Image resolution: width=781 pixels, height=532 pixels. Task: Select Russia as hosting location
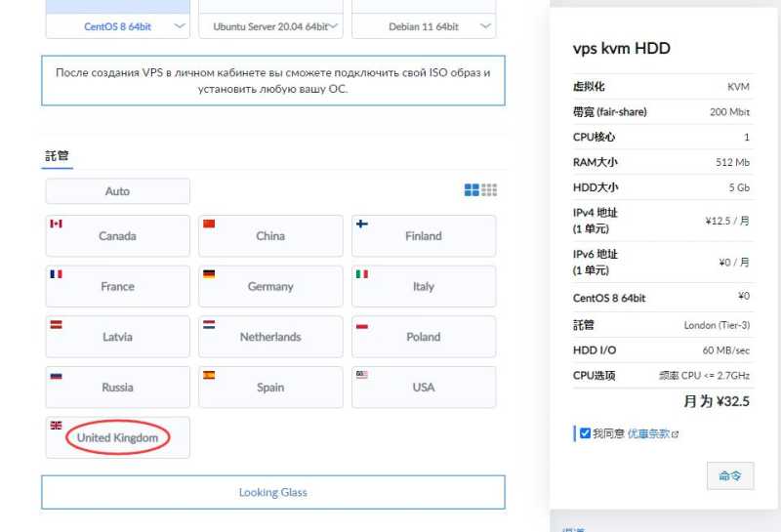pos(117,388)
